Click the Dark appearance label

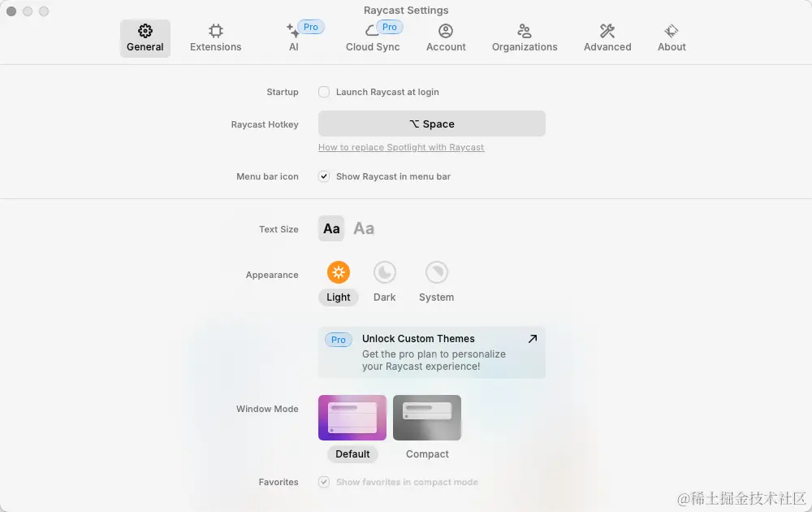pos(384,297)
